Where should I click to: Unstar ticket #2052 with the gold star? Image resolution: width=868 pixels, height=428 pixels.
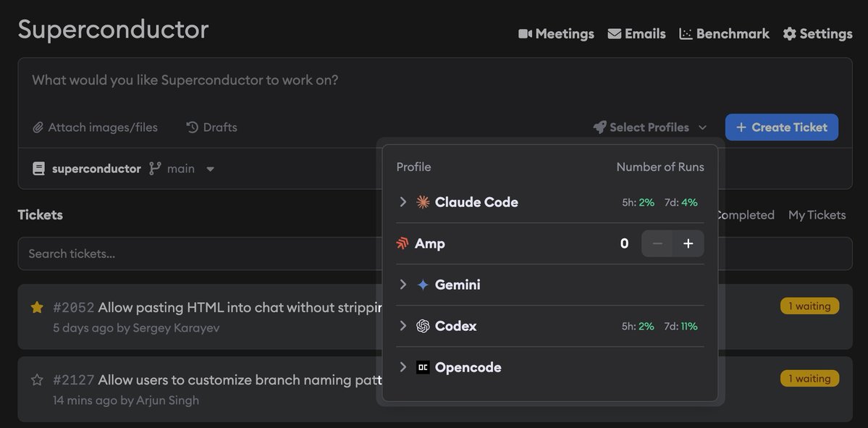click(x=37, y=307)
